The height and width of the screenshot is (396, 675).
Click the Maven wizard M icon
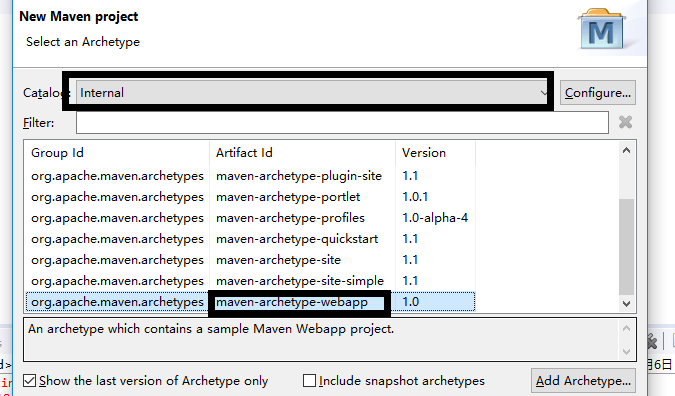602,29
